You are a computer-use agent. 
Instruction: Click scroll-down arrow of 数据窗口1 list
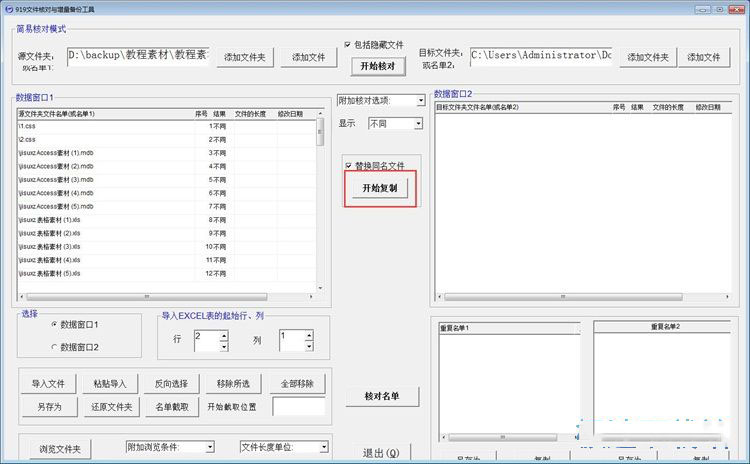point(320,288)
